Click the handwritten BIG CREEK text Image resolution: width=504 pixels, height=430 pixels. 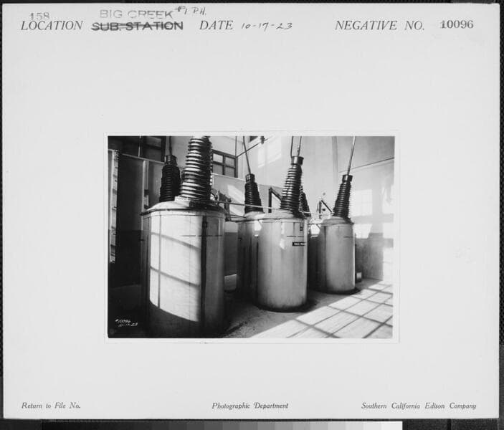(135, 13)
